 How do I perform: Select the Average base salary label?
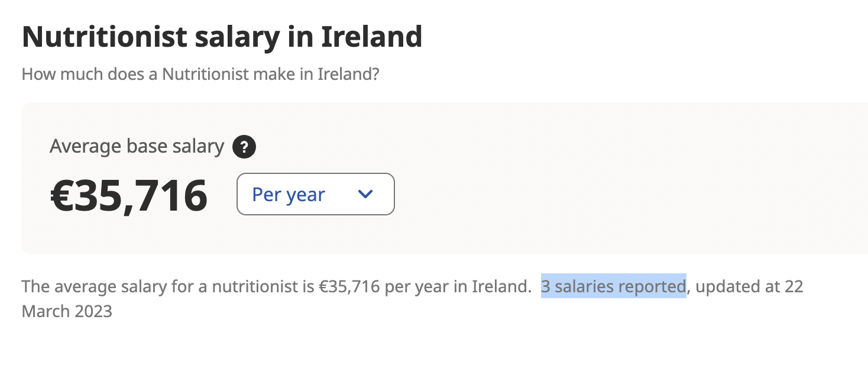137,146
